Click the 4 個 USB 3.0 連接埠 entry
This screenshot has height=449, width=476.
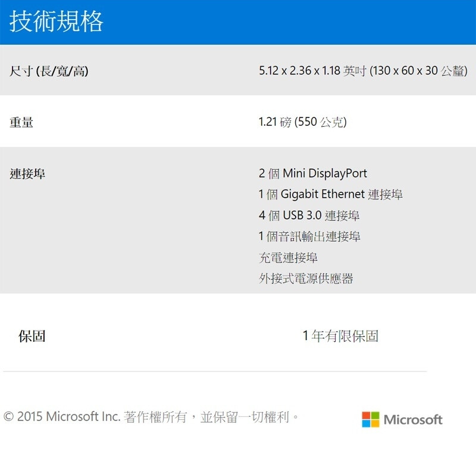tap(309, 216)
